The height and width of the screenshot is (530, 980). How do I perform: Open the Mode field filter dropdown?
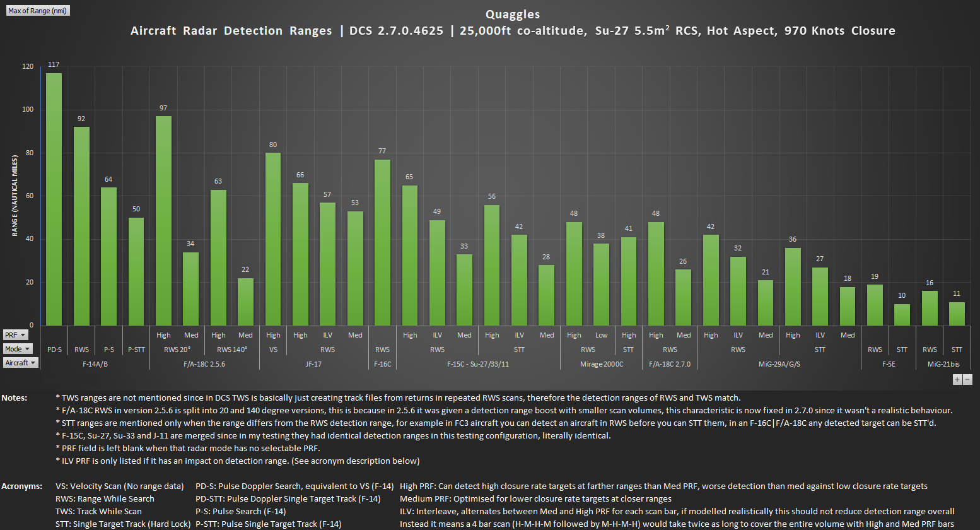click(x=18, y=349)
